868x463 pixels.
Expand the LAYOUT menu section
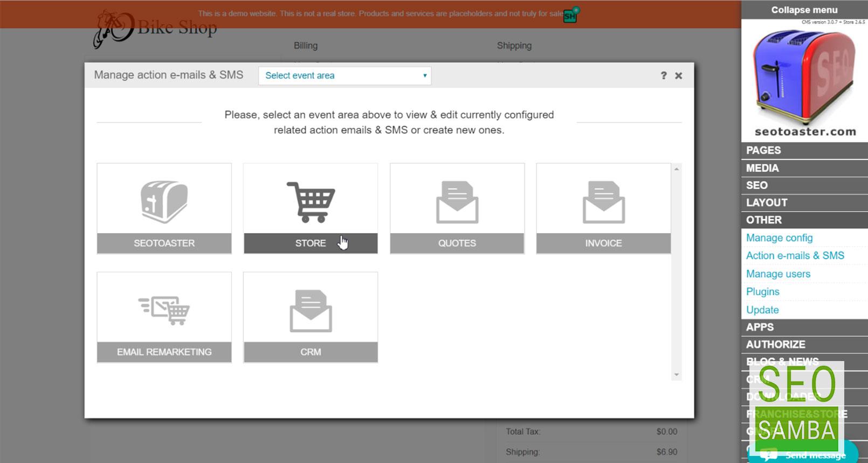tap(804, 202)
